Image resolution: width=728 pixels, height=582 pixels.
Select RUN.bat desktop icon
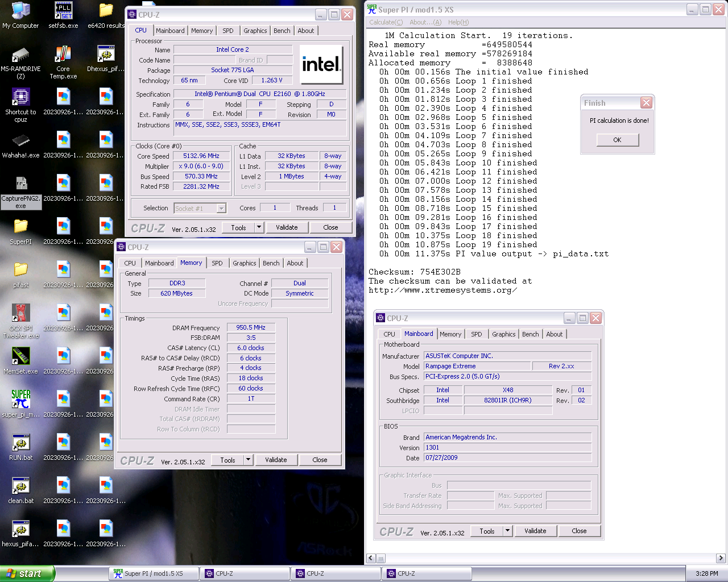pos(21,447)
